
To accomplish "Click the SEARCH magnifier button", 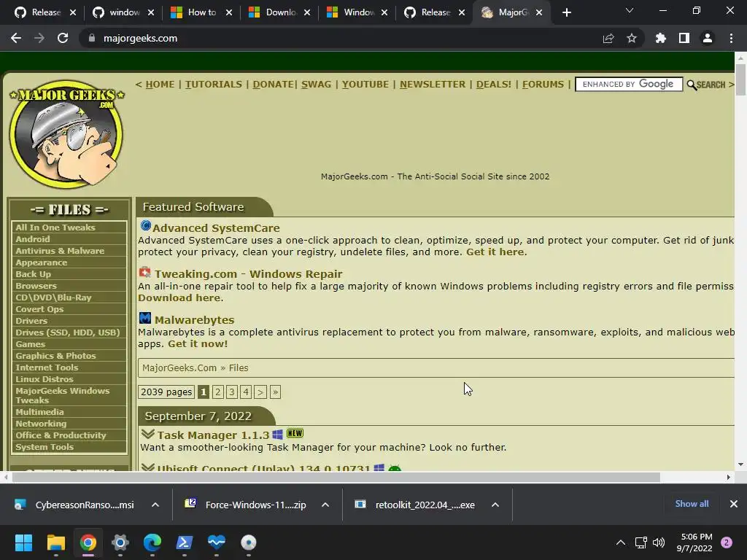I will coord(706,85).
